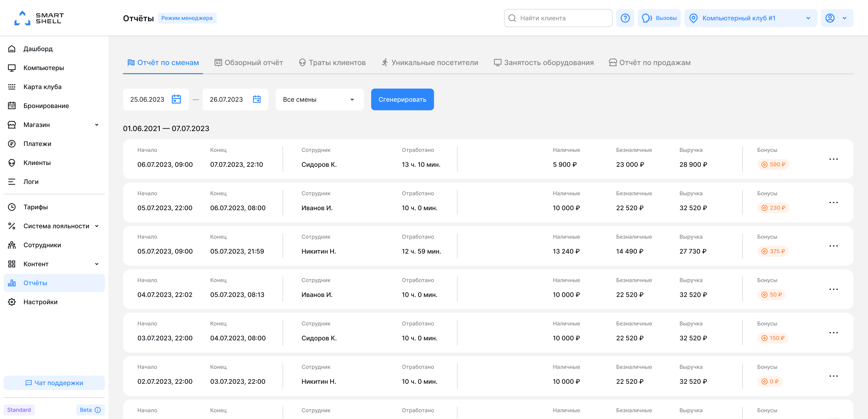Go to Платежи in sidebar

tap(54, 144)
